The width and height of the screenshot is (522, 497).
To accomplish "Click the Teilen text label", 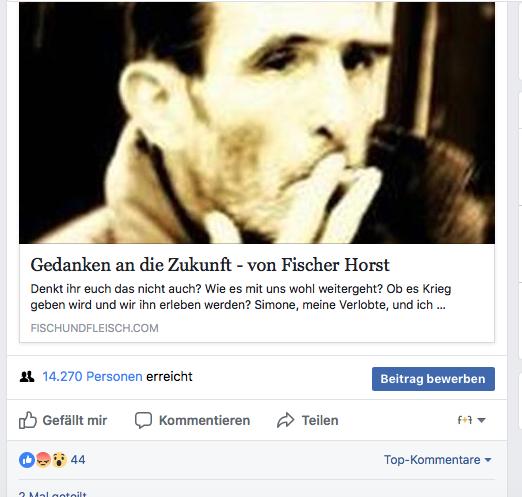I will click(320, 420).
